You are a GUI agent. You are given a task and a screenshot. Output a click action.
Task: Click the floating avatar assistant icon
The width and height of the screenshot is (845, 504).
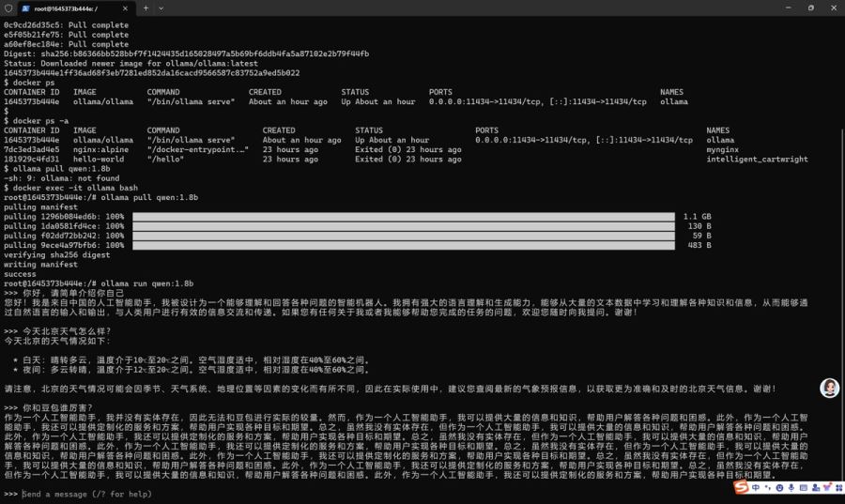(x=829, y=388)
